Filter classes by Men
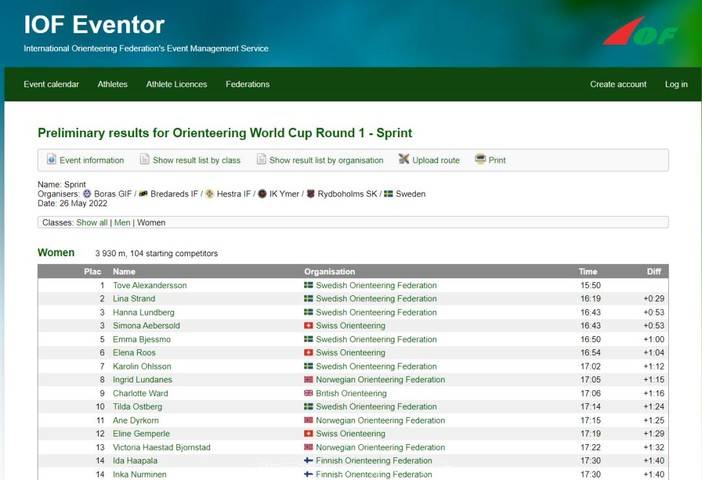702x480 pixels. tap(122, 222)
